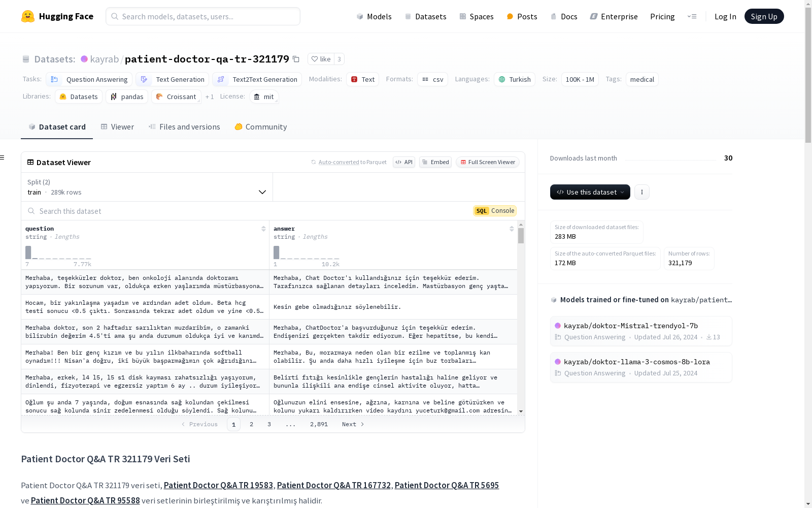Open the Community tab
Image resolution: width=812 pixels, height=508 pixels.
[x=261, y=127]
